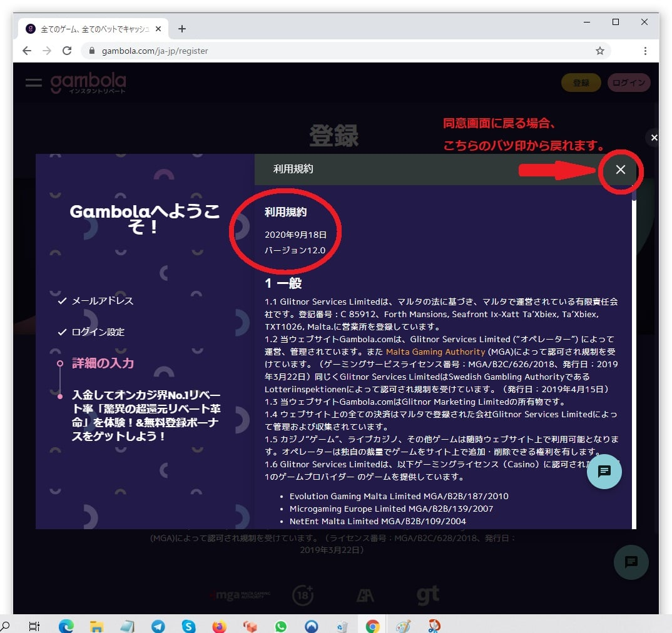Screen dimensions: 672x633
Task: Select the 全てのゲーム browser tab
Action: coord(93,29)
